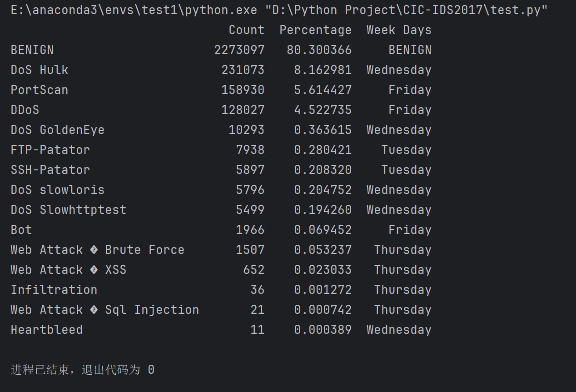Click the Infiltration row label

[x=54, y=290]
